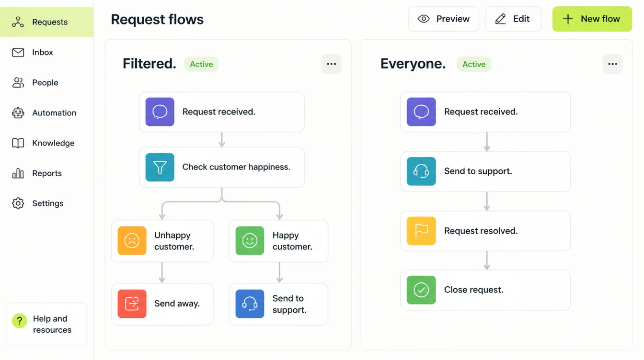
Task: Open the Reports section
Action: 46,173
